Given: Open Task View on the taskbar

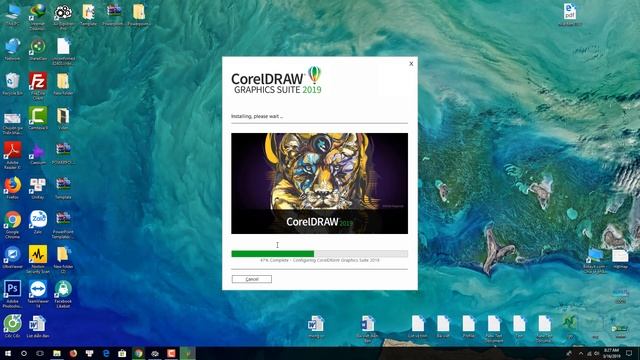Looking at the screenshot, I should pos(40,353).
